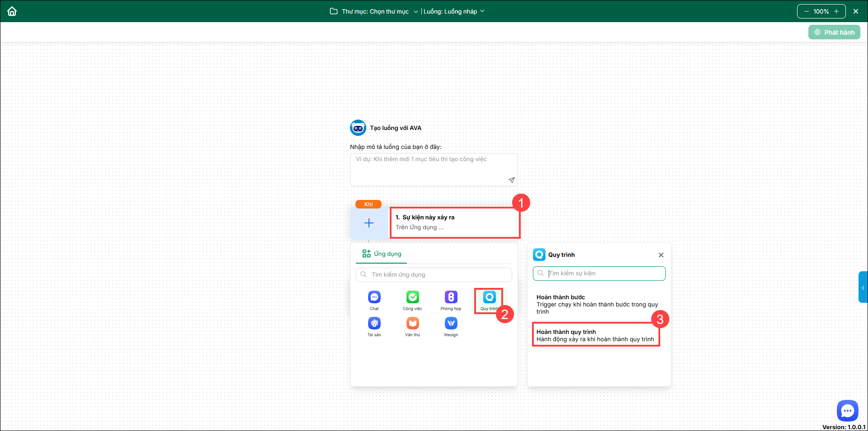Expand the right side panel arrow

tap(863, 287)
